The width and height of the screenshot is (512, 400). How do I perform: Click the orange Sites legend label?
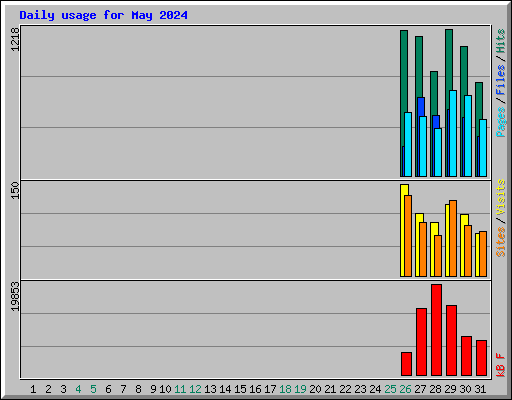pyautogui.click(x=501, y=242)
